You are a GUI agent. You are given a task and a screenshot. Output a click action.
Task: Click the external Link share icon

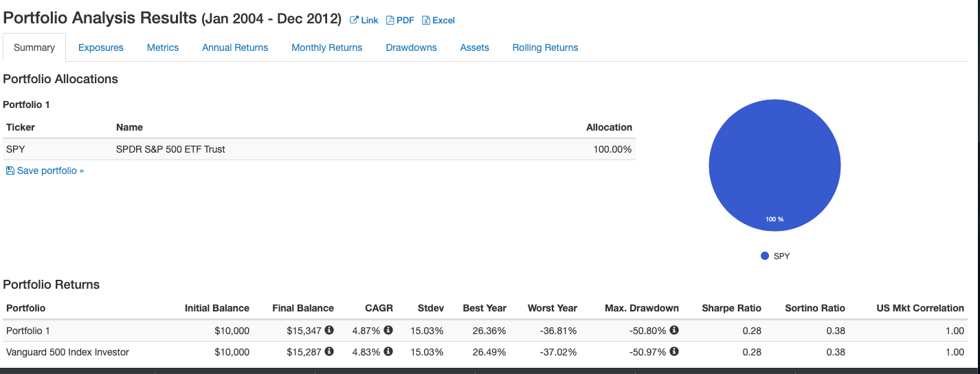(354, 21)
